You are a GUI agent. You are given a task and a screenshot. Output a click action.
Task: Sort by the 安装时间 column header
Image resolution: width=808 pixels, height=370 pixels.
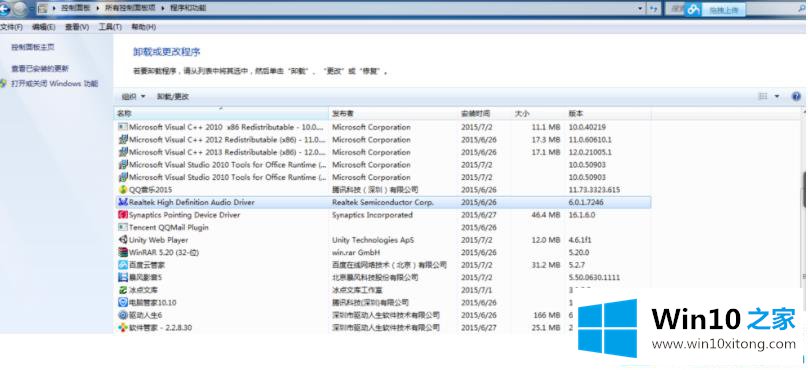pyautogui.click(x=485, y=113)
